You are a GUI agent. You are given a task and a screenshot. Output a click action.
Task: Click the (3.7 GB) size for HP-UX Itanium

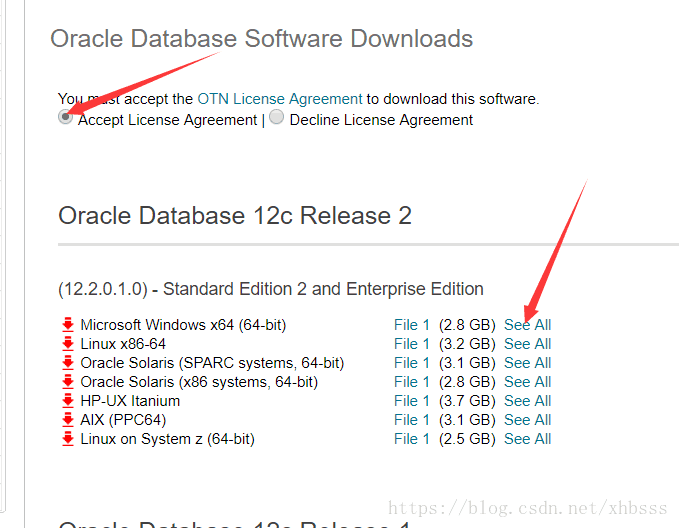[x=467, y=401]
